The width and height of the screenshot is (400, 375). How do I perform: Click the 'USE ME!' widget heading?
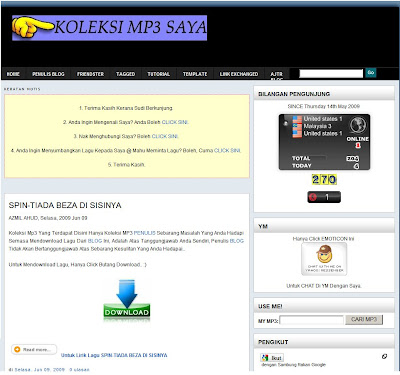pos(270,306)
